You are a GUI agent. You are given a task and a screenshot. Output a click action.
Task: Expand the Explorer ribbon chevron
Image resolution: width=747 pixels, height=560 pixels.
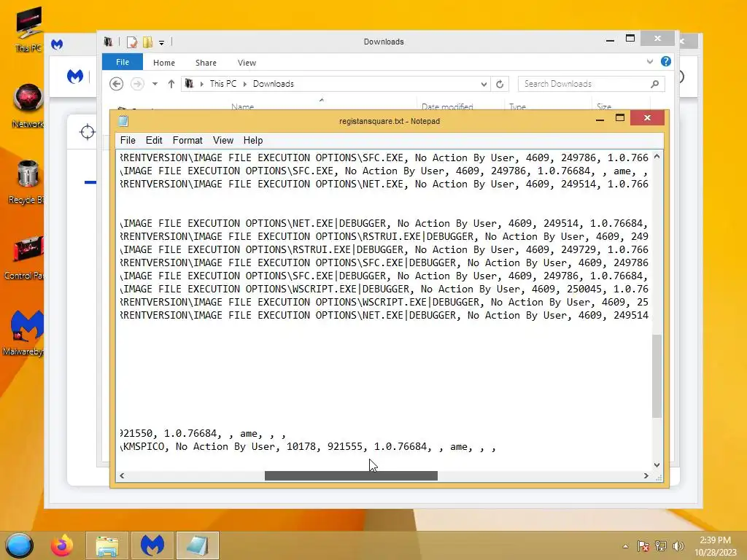point(650,61)
